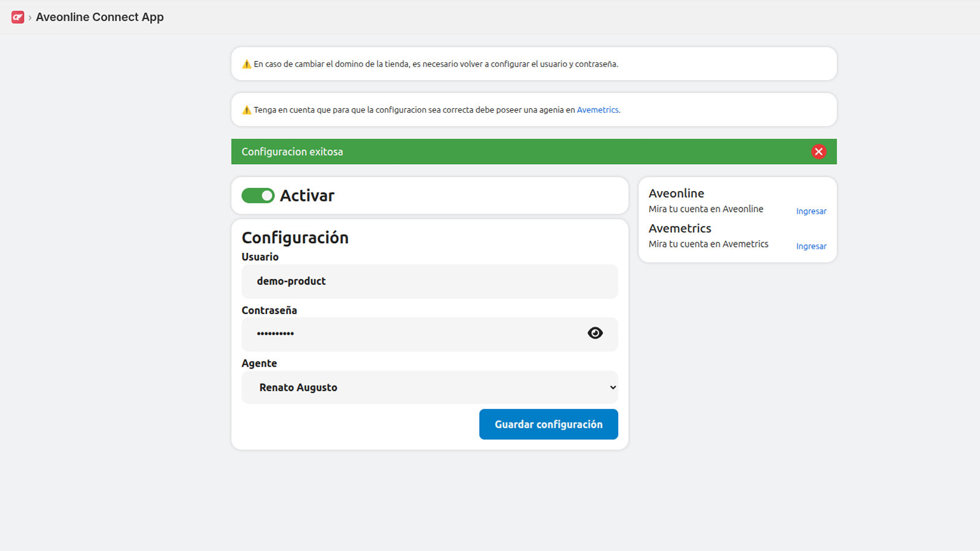
Task: Click the eye icon in the Contraseña field
Action: (595, 333)
